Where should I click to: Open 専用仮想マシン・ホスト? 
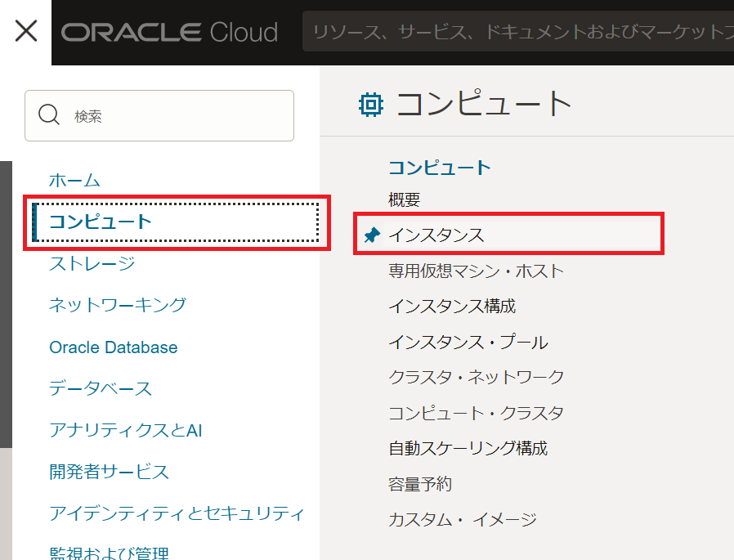click(x=476, y=271)
